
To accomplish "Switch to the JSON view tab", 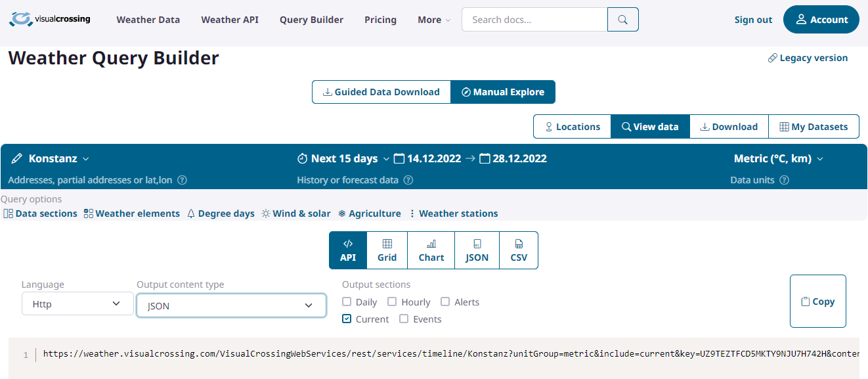I will tap(477, 250).
